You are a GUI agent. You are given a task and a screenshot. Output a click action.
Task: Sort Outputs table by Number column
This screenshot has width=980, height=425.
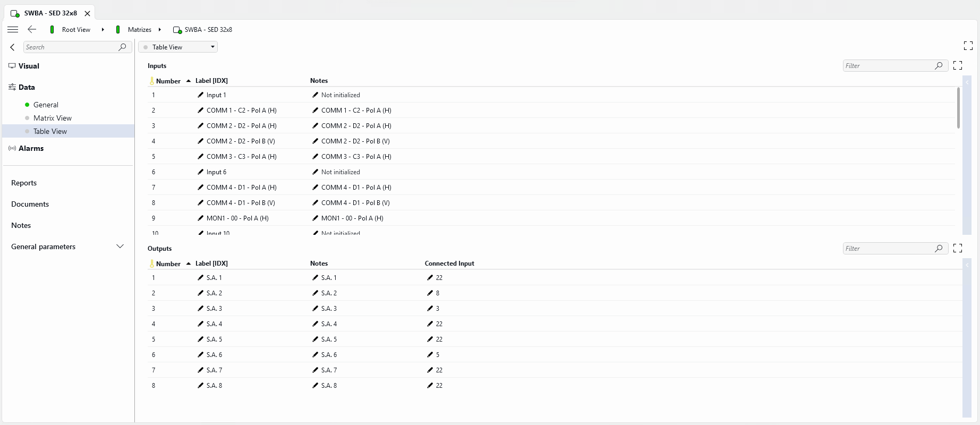pos(168,264)
